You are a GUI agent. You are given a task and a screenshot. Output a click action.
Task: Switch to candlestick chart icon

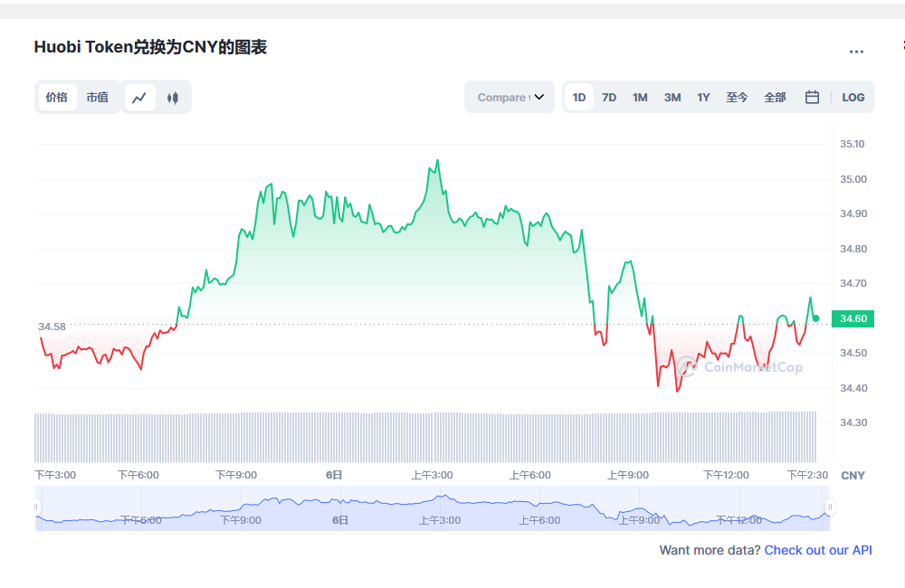173,98
